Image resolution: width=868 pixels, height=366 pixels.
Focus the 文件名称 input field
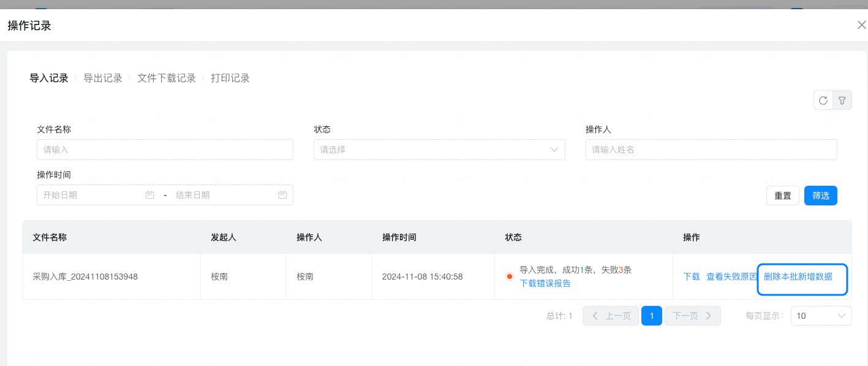pos(165,150)
